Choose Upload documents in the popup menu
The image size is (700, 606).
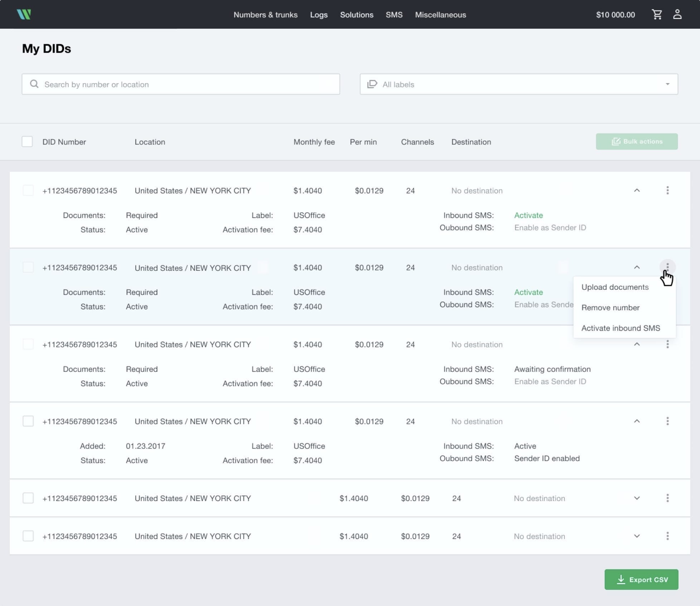pyautogui.click(x=614, y=287)
